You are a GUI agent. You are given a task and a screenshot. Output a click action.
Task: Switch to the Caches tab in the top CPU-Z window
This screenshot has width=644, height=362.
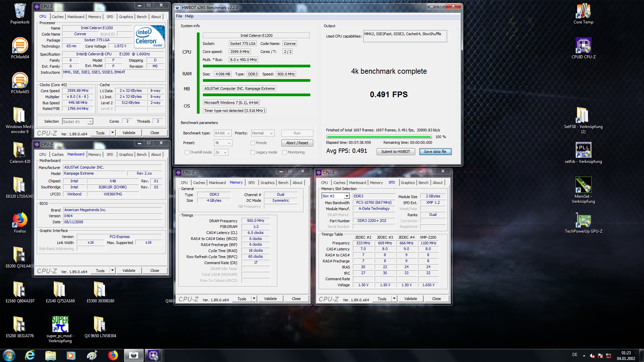[x=57, y=17]
